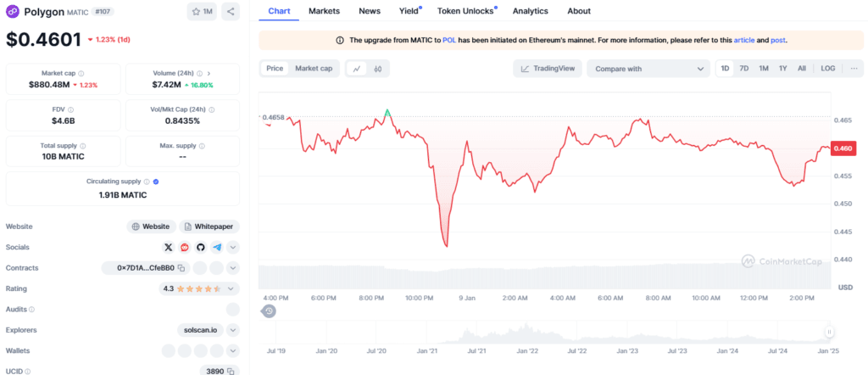Open the Compare with dropdown
The width and height of the screenshot is (868, 375).
pyautogui.click(x=648, y=69)
